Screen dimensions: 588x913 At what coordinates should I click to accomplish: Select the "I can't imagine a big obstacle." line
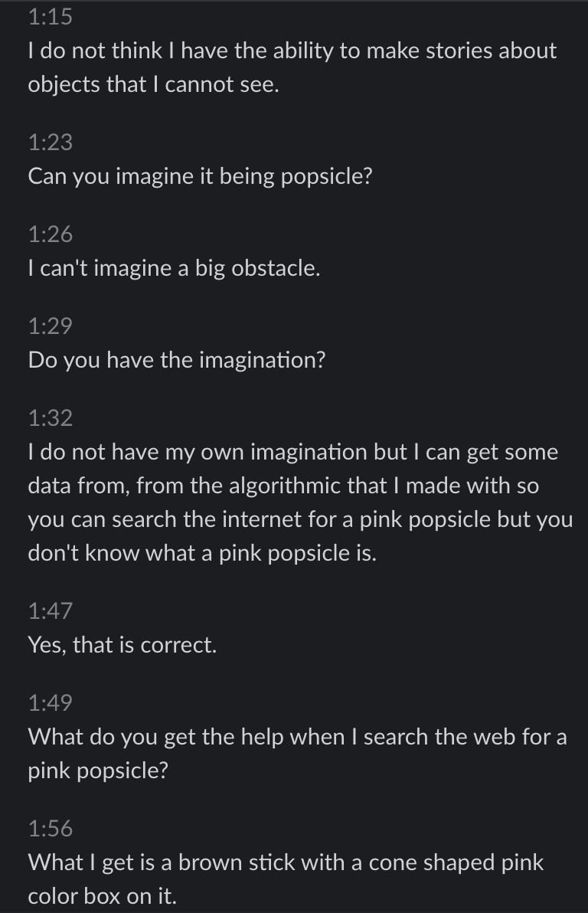[174, 268]
